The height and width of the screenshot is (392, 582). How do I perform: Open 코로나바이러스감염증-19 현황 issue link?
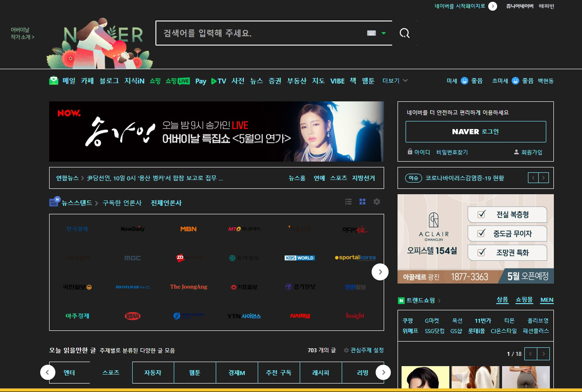click(x=465, y=178)
